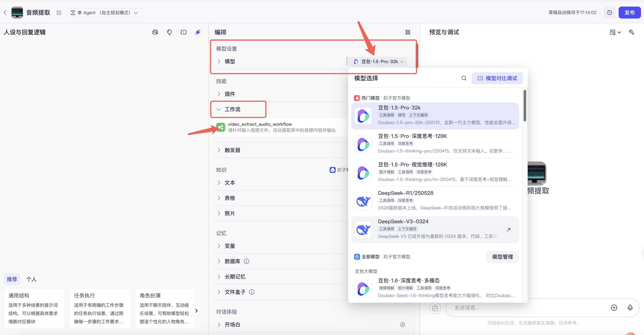Click the microphone voice input icon
This screenshot has height=335, width=644.
[x=630, y=308]
